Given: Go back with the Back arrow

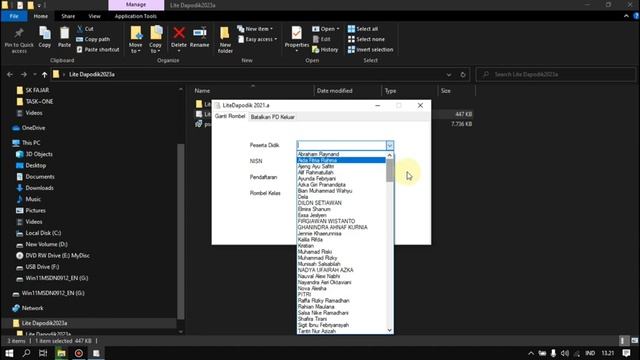Looking at the screenshot, I should coord(10,74).
